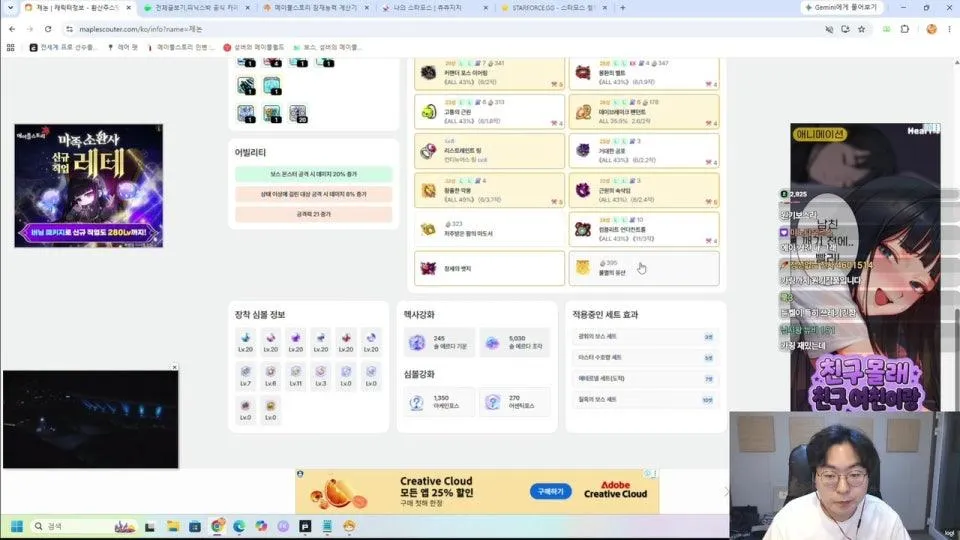The width and height of the screenshot is (960, 540).
Task: Click the 270 Authentic Force icon
Action: pos(492,402)
